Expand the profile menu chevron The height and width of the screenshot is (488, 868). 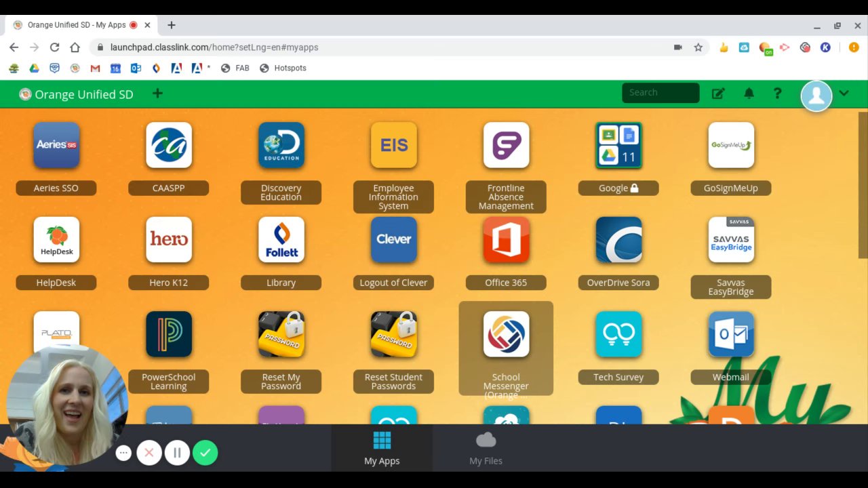pos(844,94)
